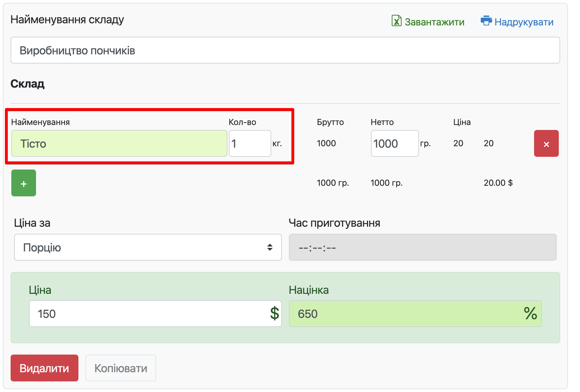Remove the Тісто row with red ×
Viewport: 580px width, 392px height.
(x=546, y=144)
